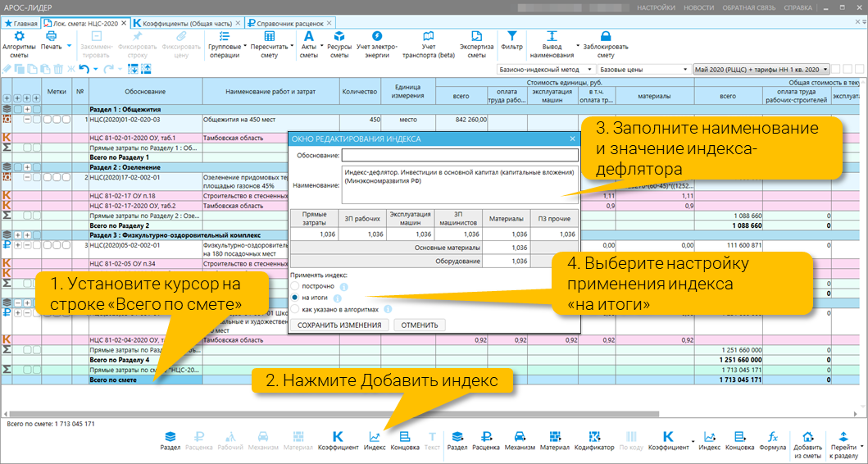Click the Формула fx icon
Screen dimensions: 868x464
coord(773,437)
